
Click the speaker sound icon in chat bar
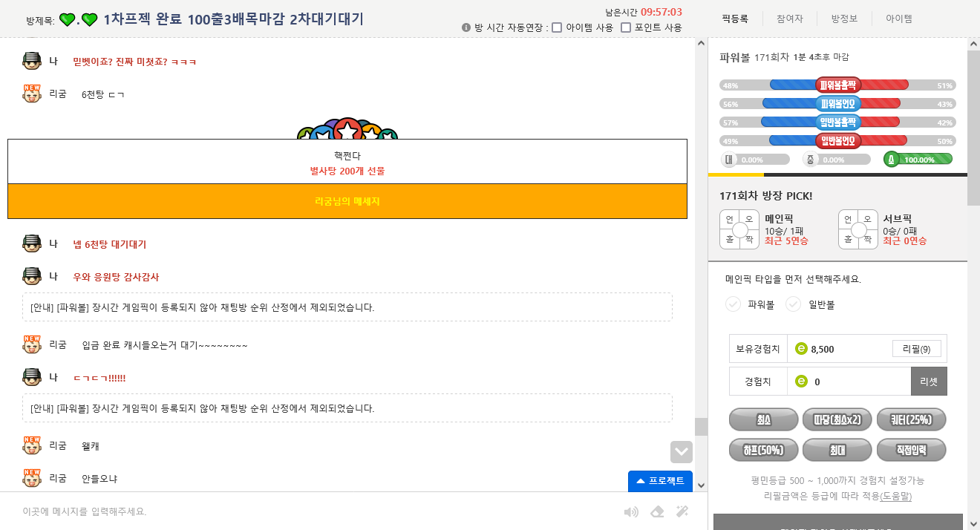coord(631,511)
